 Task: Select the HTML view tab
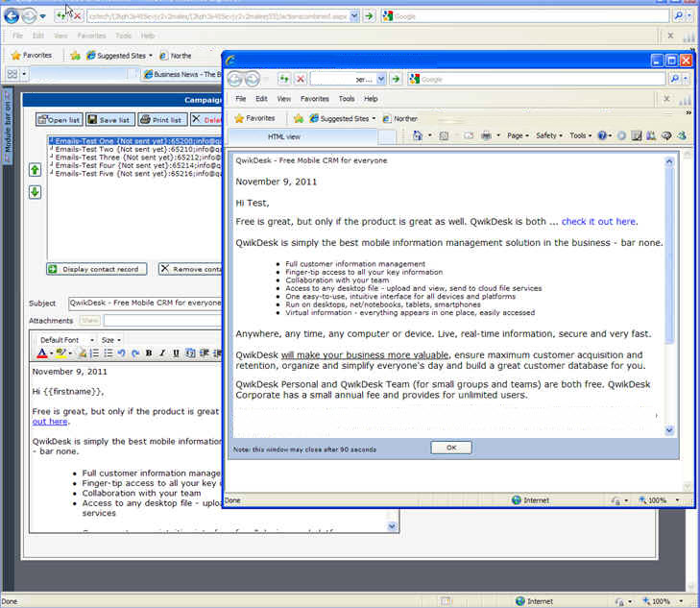coord(303,137)
